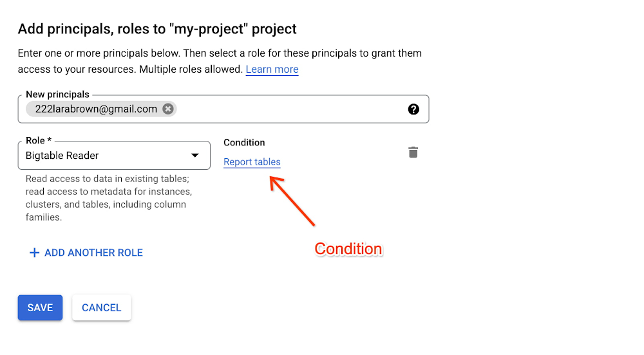This screenshot has width=644, height=355.
Task: Click the ADD ANOTHER ROLE button text
Action: click(x=93, y=253)
